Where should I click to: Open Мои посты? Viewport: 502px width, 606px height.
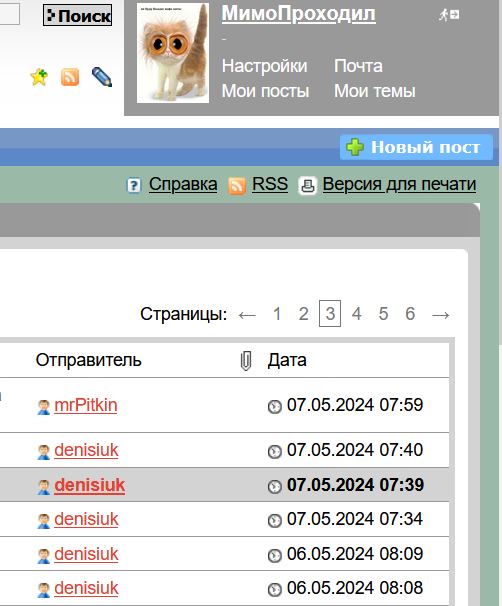[x=265, y=91]
